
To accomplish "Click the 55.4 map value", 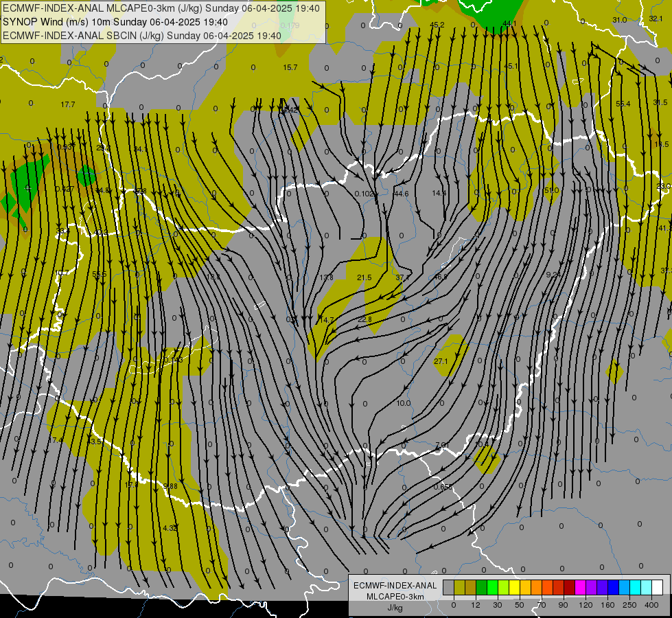I will click(623, 104).
